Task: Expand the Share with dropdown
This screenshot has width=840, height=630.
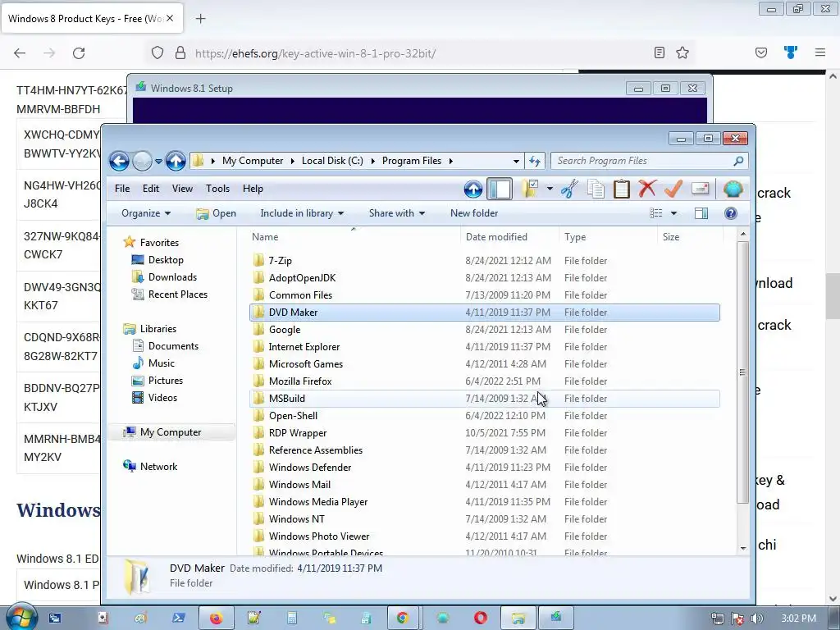Action: [396, 213]
